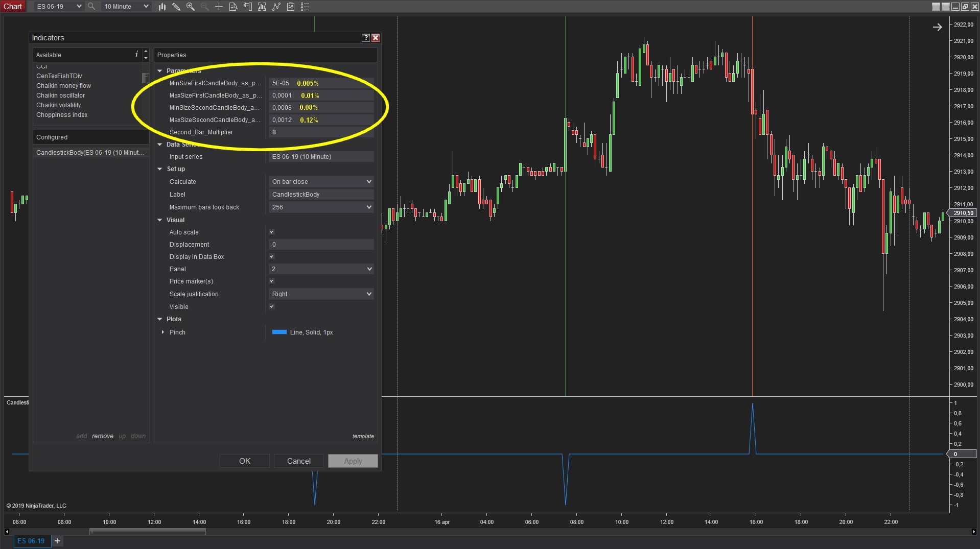Click the arrow icon at chart's right edge
Viewport: 980px width, 549px height.
pos(937,27)
